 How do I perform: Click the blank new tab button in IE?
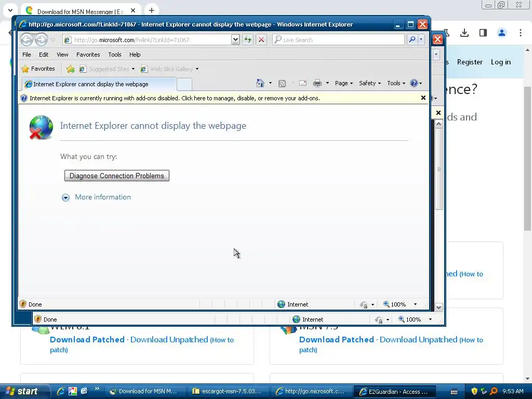tap(184, 84)
